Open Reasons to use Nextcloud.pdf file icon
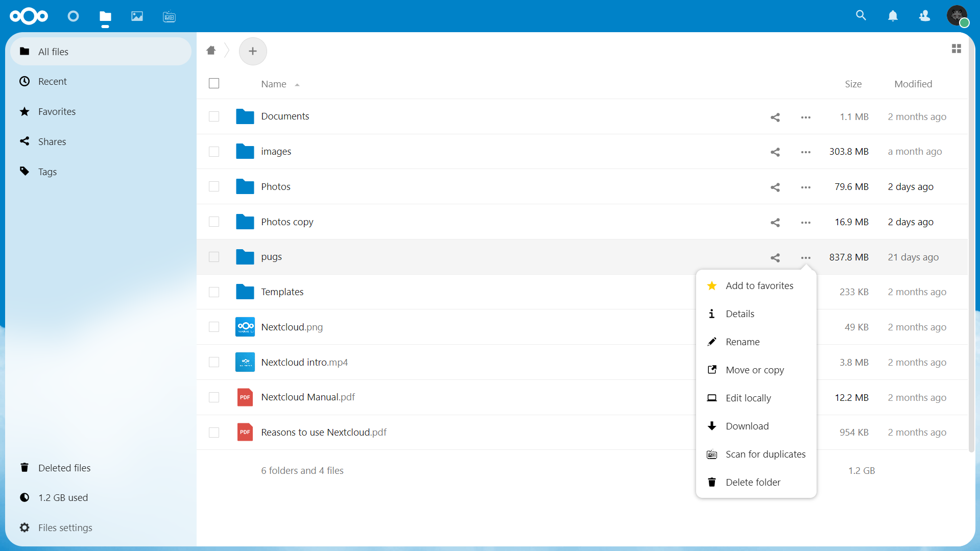This screenshot has height=551, width=980. click(x=245, y=433)
